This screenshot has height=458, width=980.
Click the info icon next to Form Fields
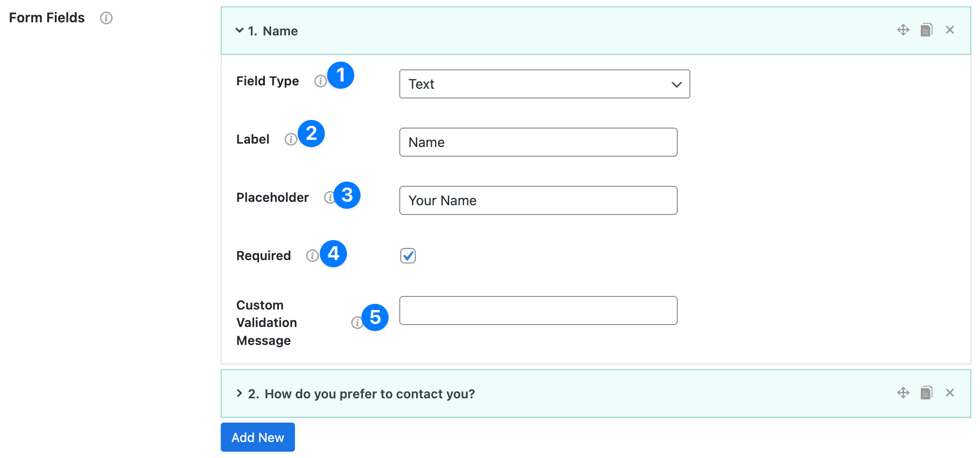[x=106, y=18]
